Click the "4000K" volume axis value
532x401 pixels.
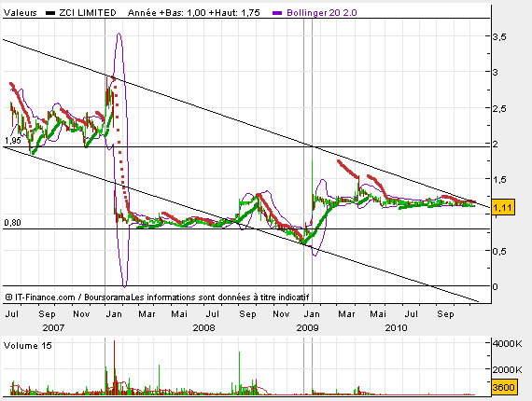pyautogui.click(x=507, y=343)
